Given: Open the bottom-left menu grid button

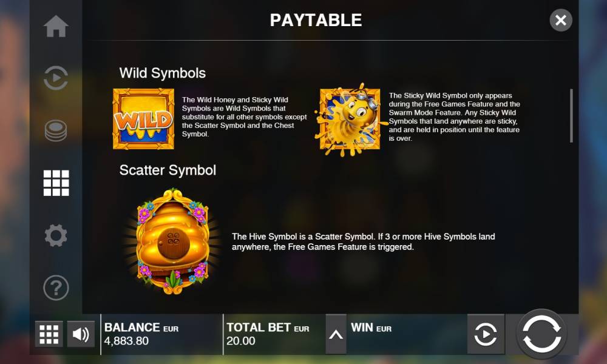Looking at the screenshot, I should click(x=49, y=334).
